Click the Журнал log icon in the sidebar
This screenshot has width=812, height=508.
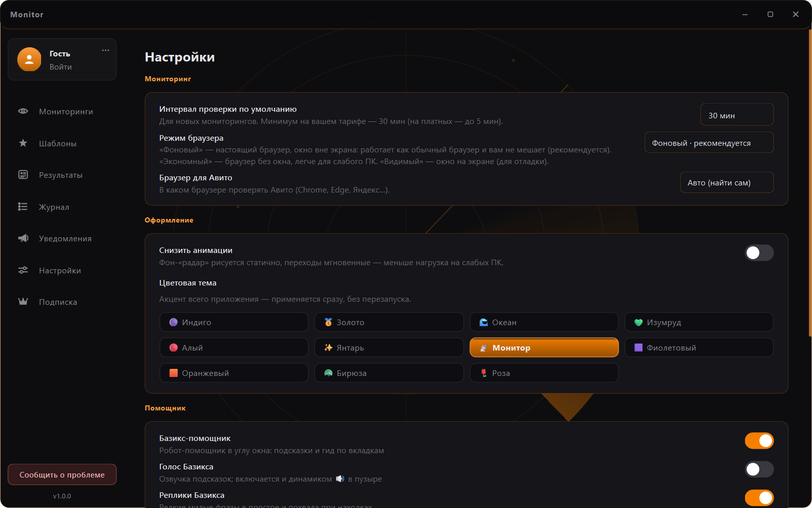point(23,207)
